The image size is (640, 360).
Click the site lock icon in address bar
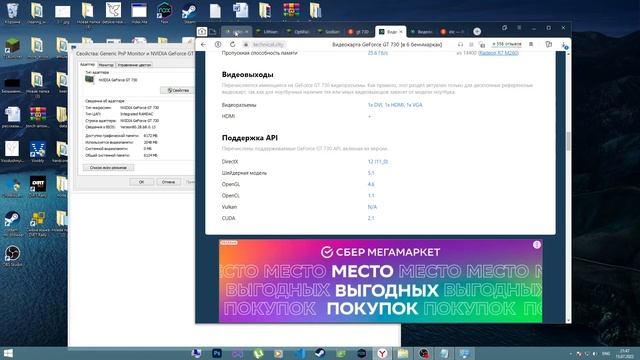246,44
